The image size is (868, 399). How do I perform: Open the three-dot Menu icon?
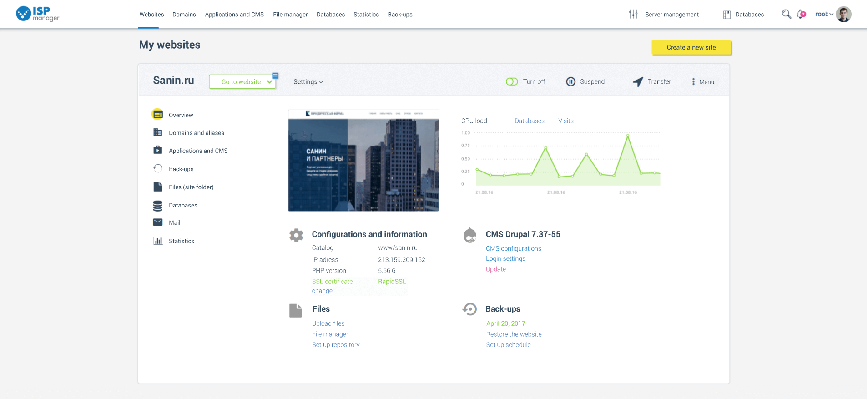(x=693, y=82)
